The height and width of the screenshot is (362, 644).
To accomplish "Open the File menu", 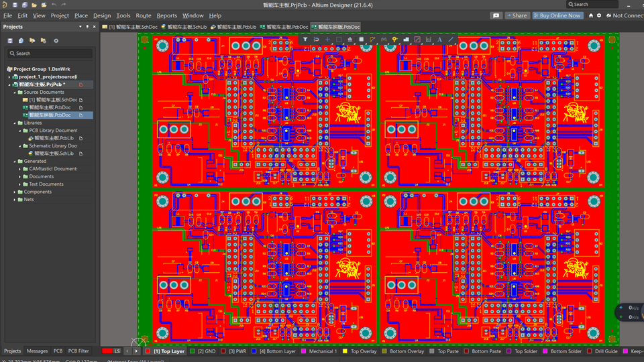I will [x=8, y=15].
